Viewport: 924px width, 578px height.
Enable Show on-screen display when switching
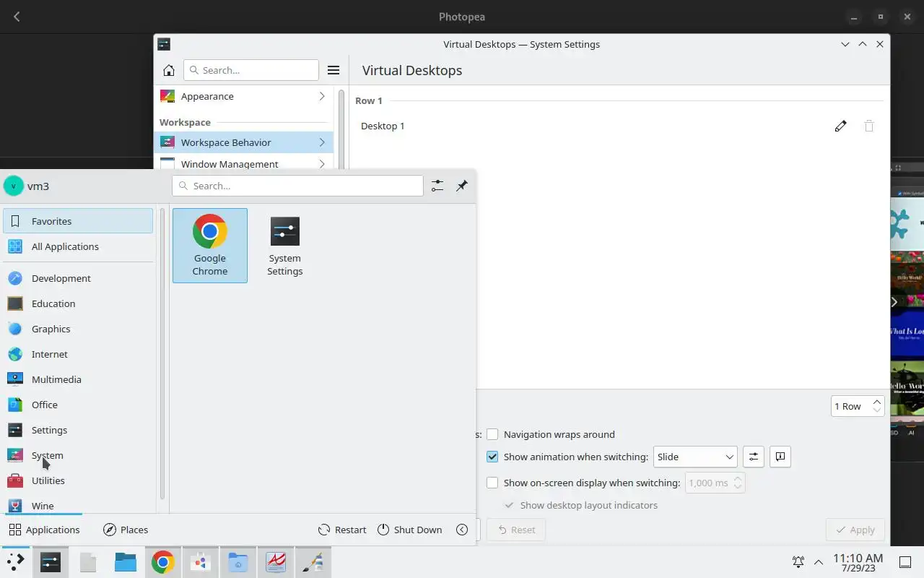click(x=492, y=483)
